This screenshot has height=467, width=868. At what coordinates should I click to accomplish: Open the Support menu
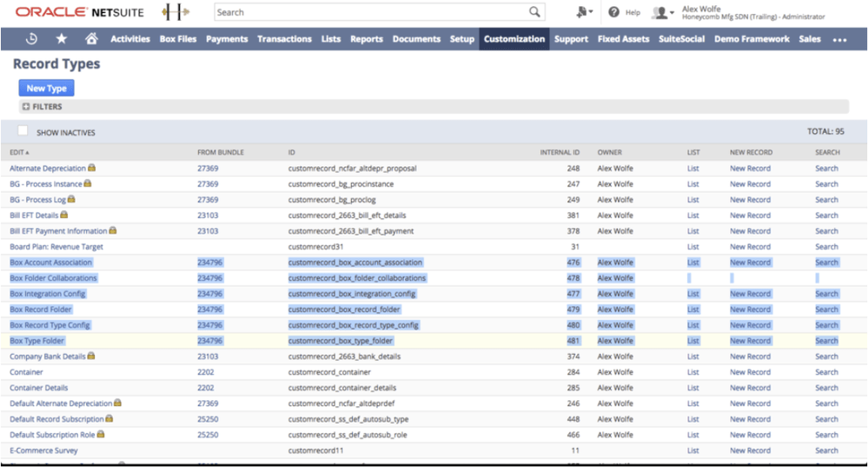(x=572, y=39)
